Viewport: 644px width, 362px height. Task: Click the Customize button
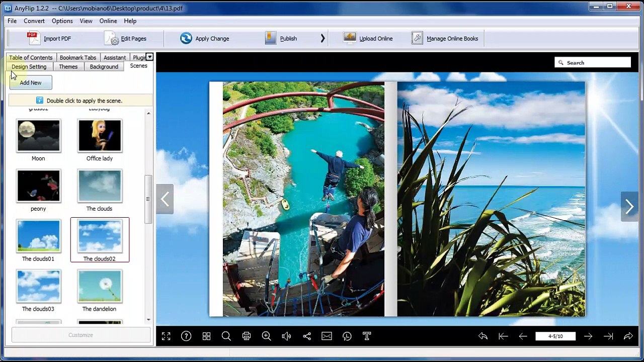point(81,335)
